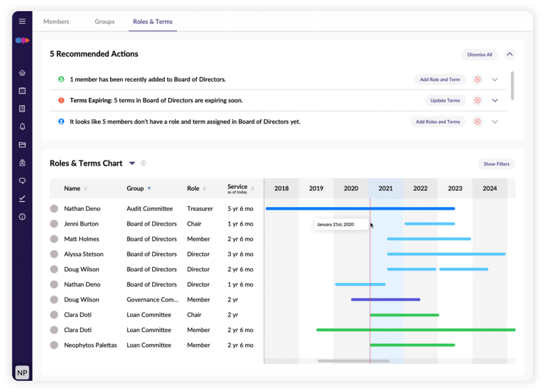Click the Dismiss All button
The height and width of the screenshot is (392, 545).
(x=480, y=55)
